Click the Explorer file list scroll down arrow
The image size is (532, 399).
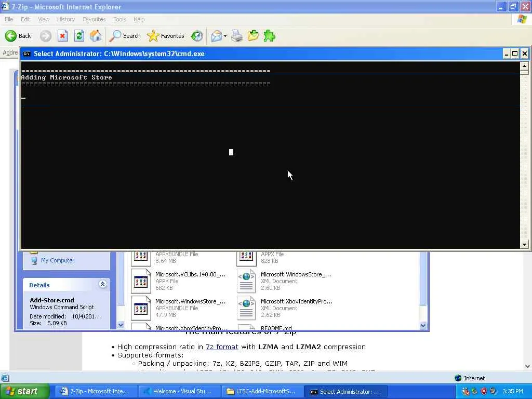pyautogui.click(x=423, y=325)
